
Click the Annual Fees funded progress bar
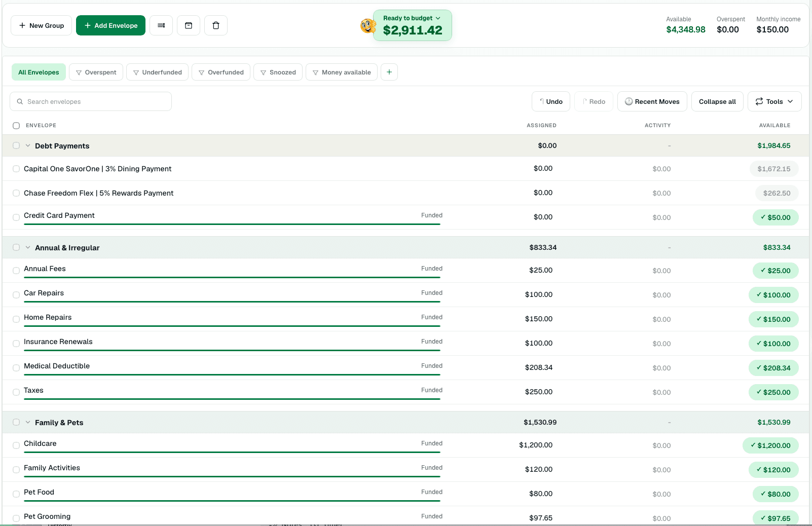(232, 277)
